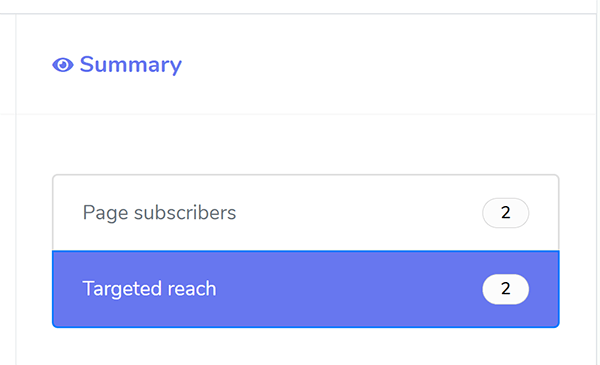600x365 pixels.
Task: Select the Summary heading text
Action: coord(130,65)
